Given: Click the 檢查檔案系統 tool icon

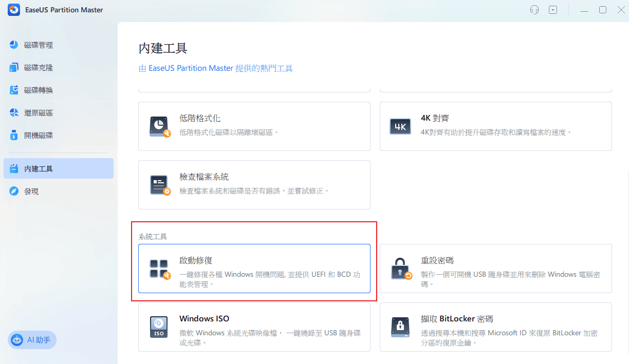Looking at the screenshot, I should (x=159, y=185).
